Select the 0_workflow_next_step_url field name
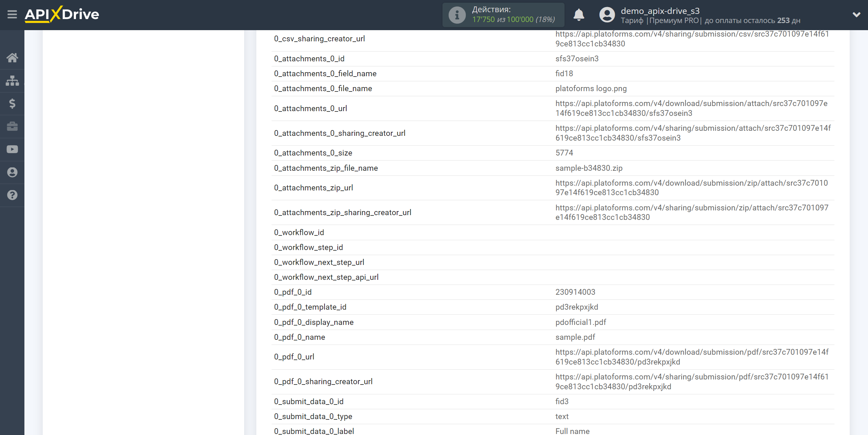The image size is (868, 435). pos(319,262)
